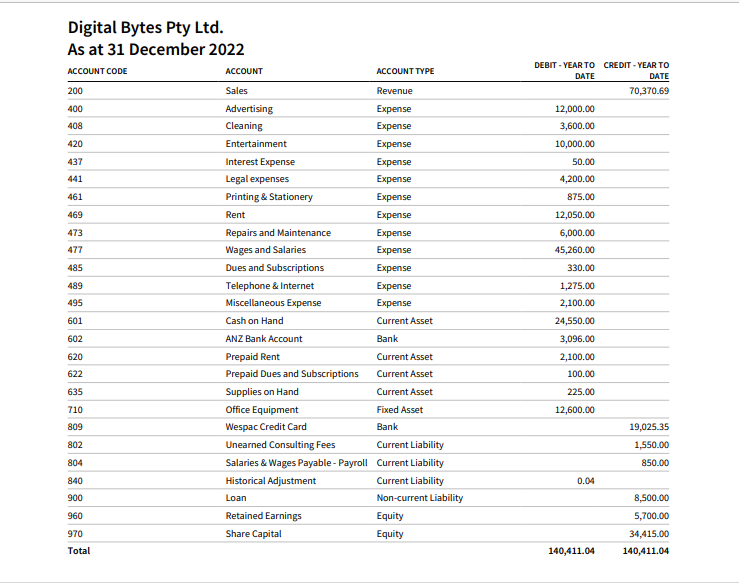Image resolution: width=739 pixels, height=583 pixels.
Task: Click the 'Digital Bytes Pty Ltd.' title
Action: pyautogui.click(x=145, y=28)
